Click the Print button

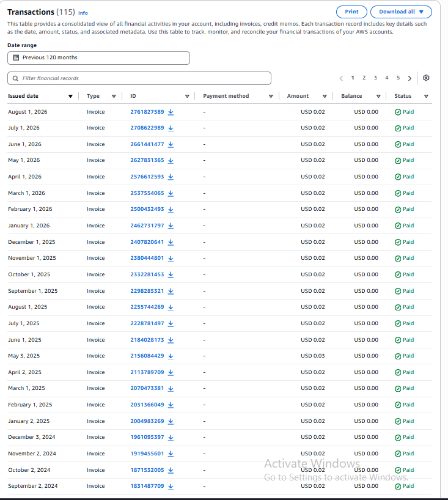tap(351, 12)
